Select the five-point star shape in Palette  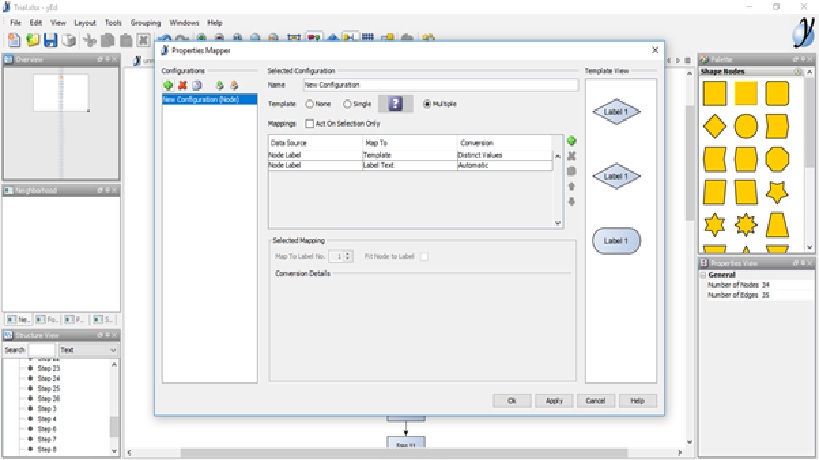click(777, 192)
